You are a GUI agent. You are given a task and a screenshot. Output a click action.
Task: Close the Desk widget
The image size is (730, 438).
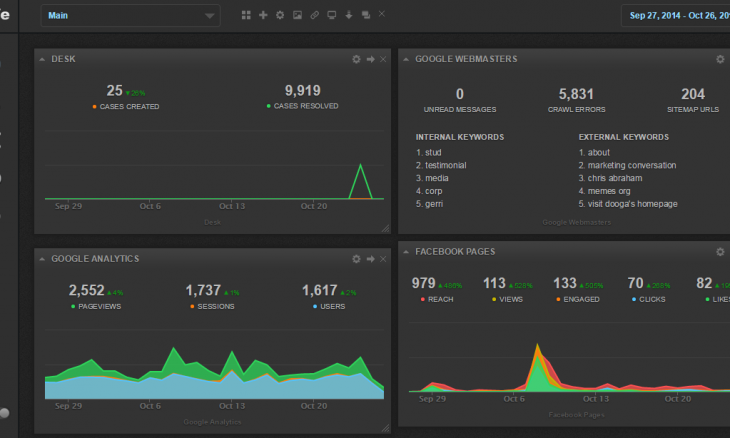tap(383, 60)
